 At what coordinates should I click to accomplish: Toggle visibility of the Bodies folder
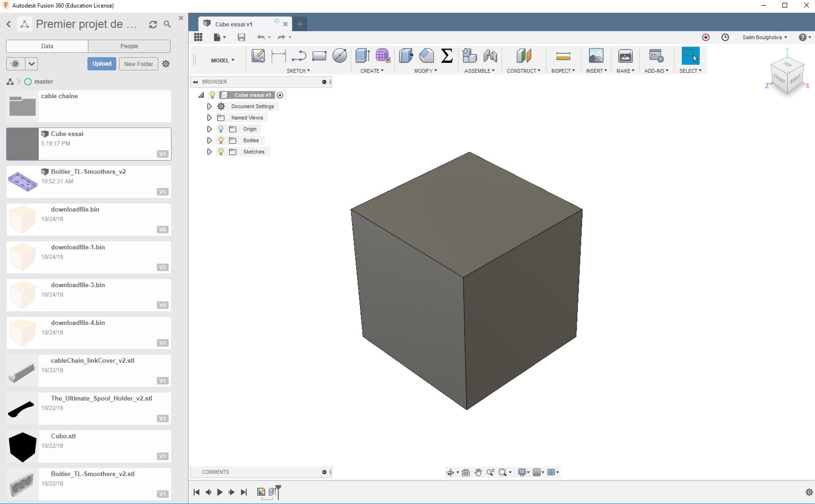click(221, 140)
